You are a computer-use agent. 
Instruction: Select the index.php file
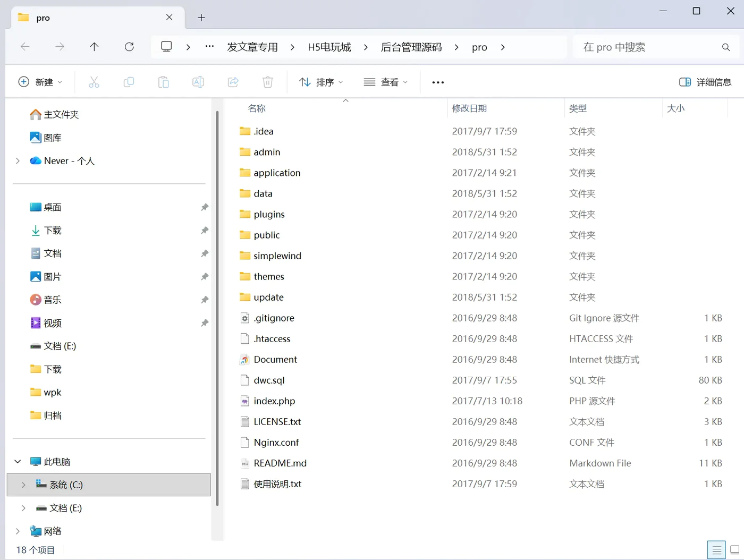click(274, 401)
